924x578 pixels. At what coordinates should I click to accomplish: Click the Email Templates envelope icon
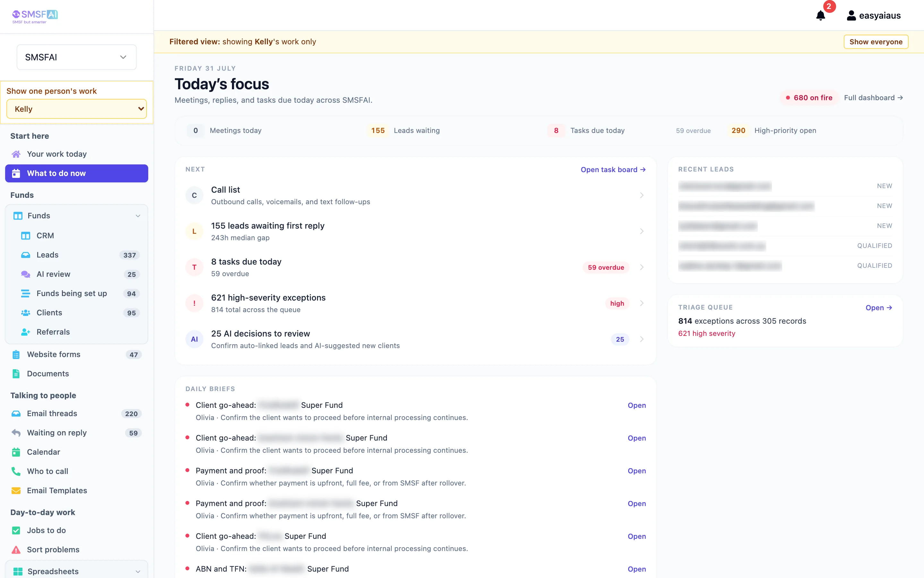(x=16, y=490)
